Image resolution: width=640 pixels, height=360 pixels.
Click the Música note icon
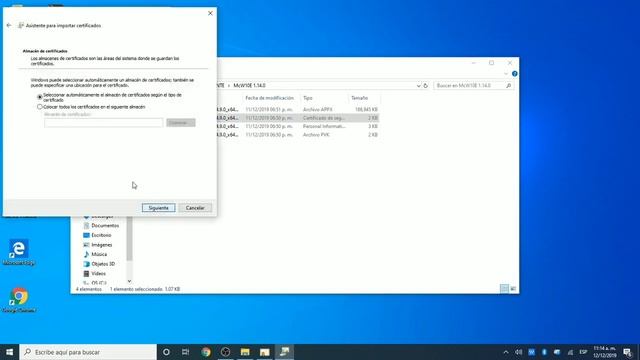[86, 254]
